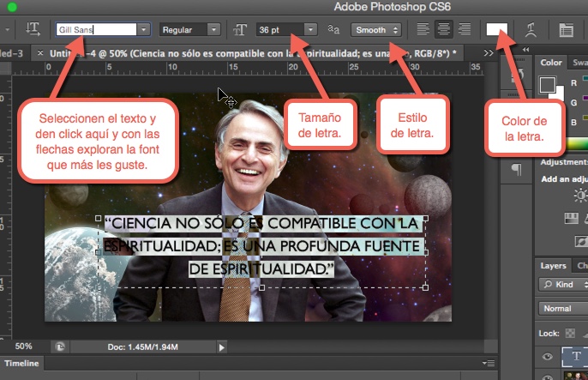This screenshot has width=588, height=380.
Task: Select the center text alignment icon
Action: click(443, 29)
